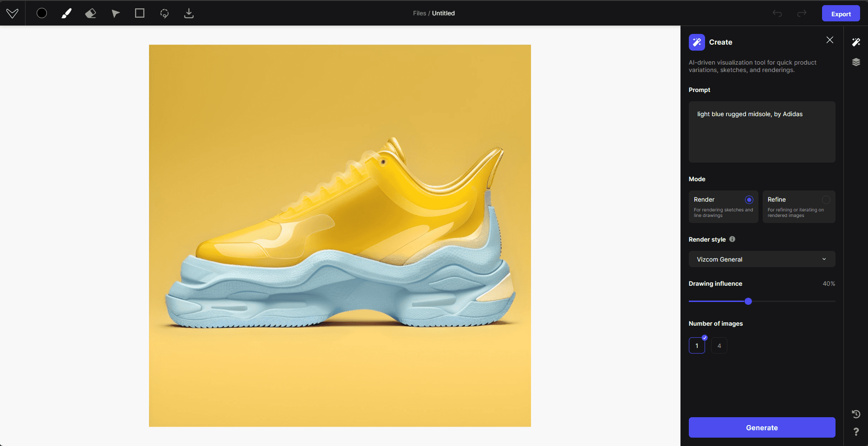The width and height of the screenshot is (868, 446).
Task: Open Help from the sidebar
Action: [x=856, y=431]
